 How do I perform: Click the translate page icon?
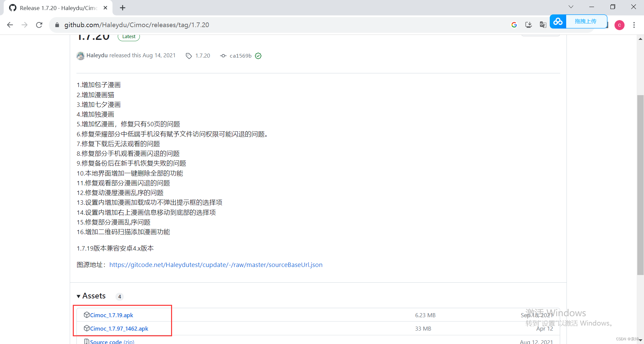[x=543, y=25]
